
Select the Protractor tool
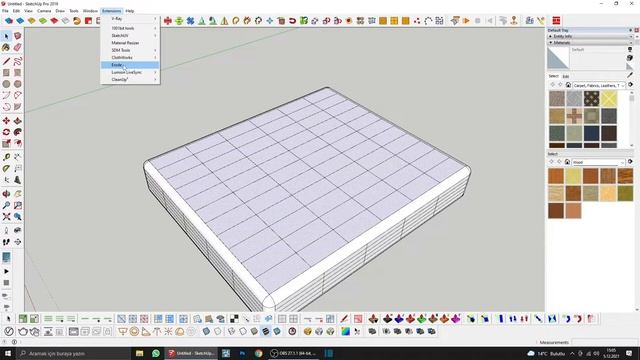point(6,169)
